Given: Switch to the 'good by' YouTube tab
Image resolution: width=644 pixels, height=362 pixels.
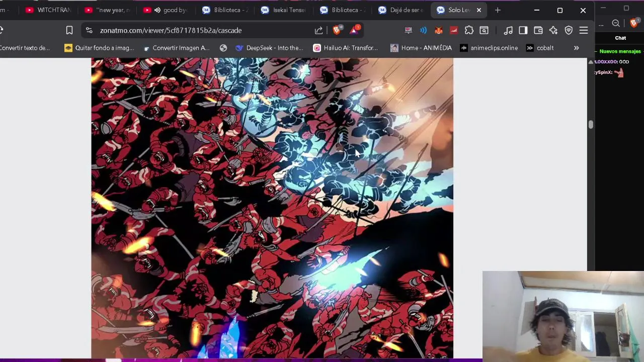Looking at the screenshot, I should click(166, 10).
